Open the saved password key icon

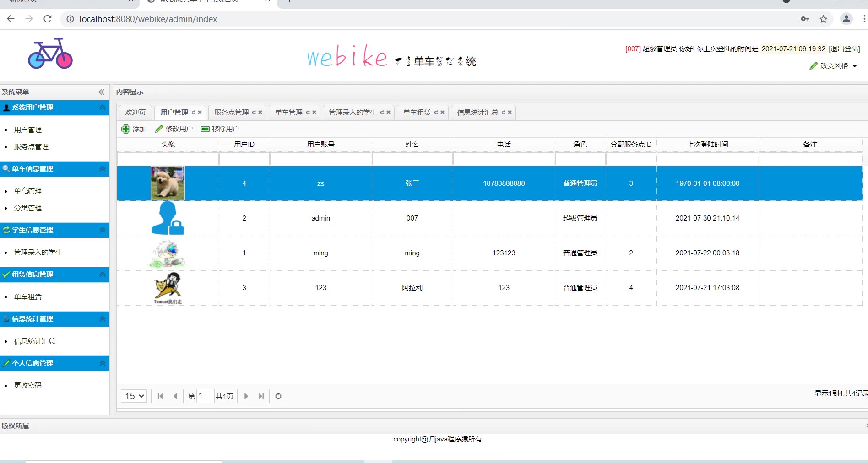click(805, 19)
